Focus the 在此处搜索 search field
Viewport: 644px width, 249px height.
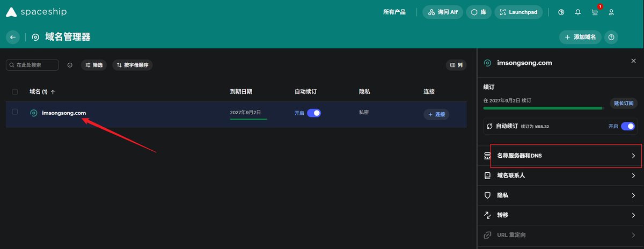32,65
